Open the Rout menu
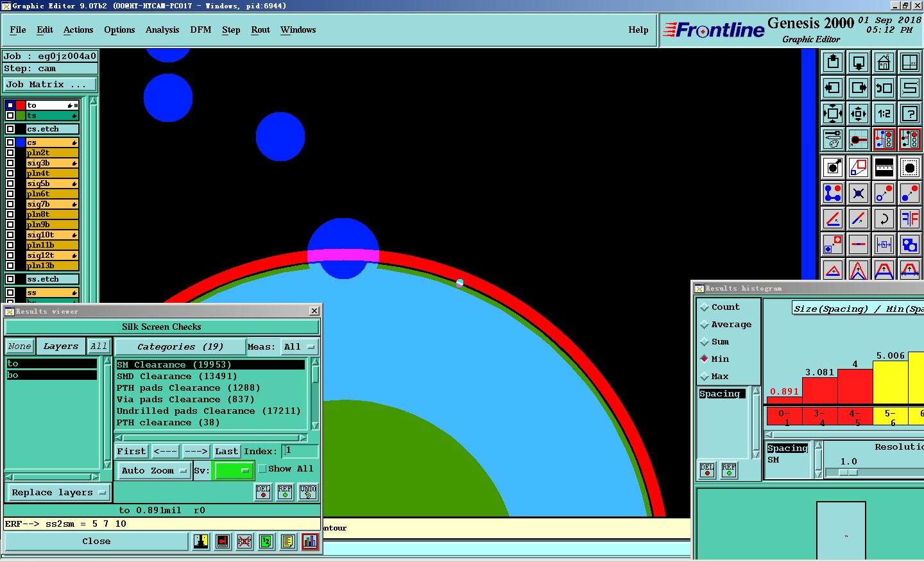Viewport: 924px width, 562px height. point(261,30)
